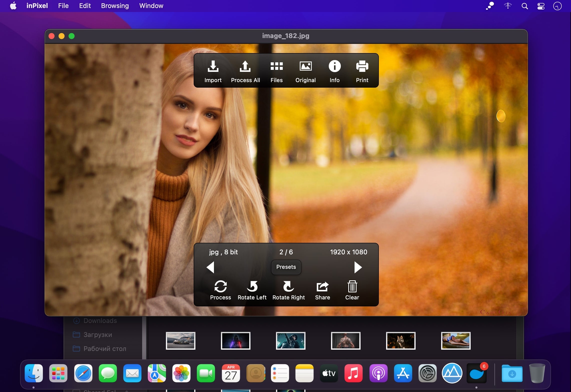Screen dimensions: 571x392
Task: Open the Browsing menu
Action: coord(115,6)
